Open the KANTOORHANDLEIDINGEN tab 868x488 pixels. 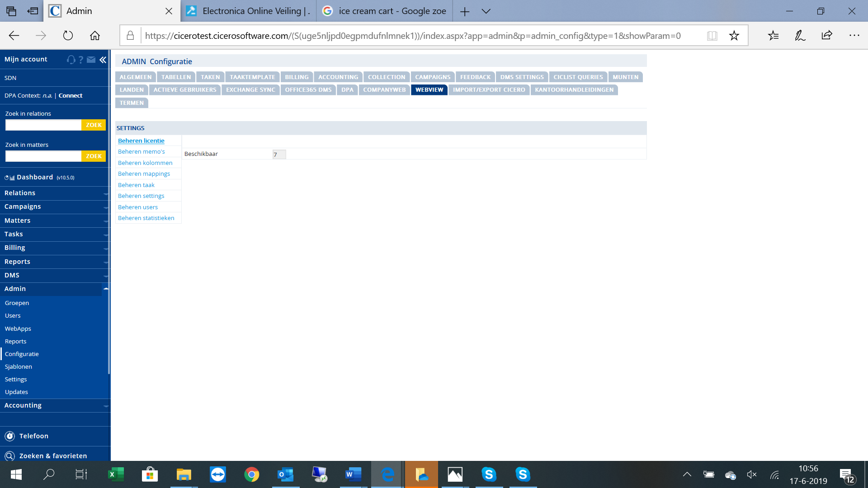click(574, 90)
